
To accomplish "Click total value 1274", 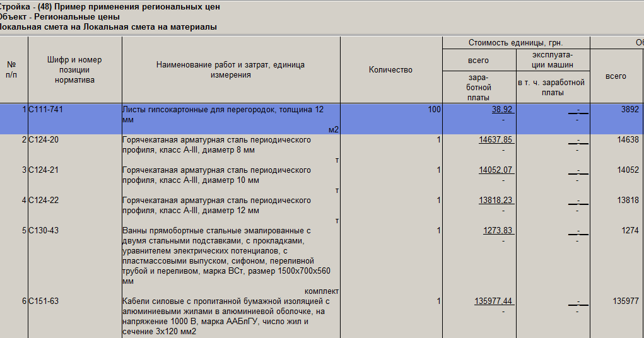I will point(630,231).
